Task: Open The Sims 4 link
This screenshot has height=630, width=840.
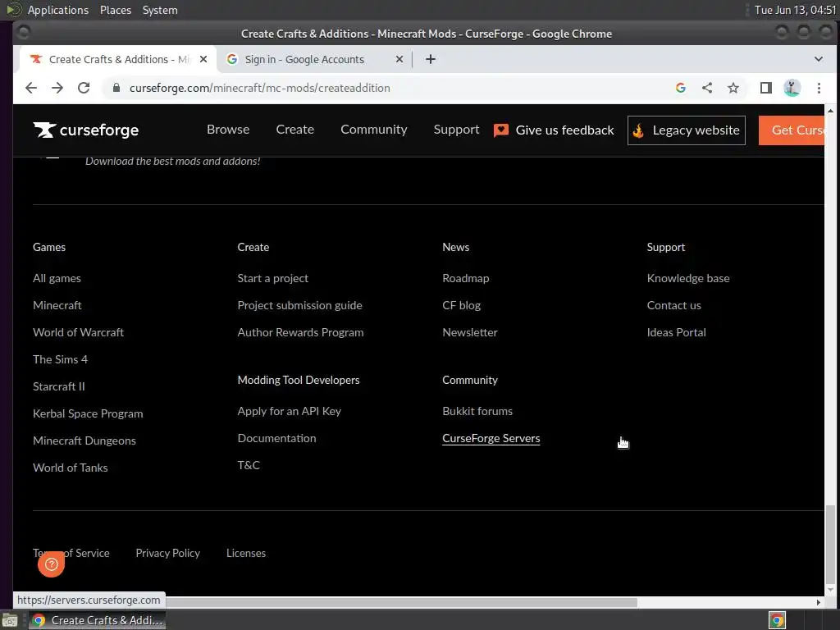Action: [x=60, y=359]
